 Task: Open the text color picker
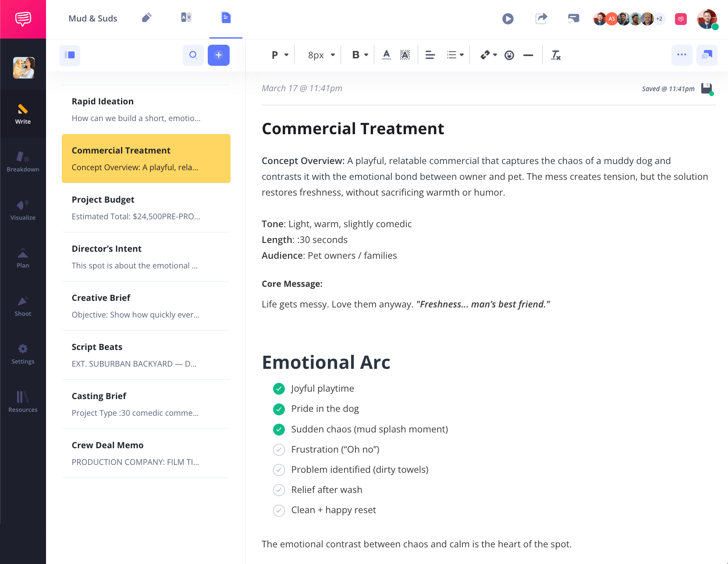(386, 55)
